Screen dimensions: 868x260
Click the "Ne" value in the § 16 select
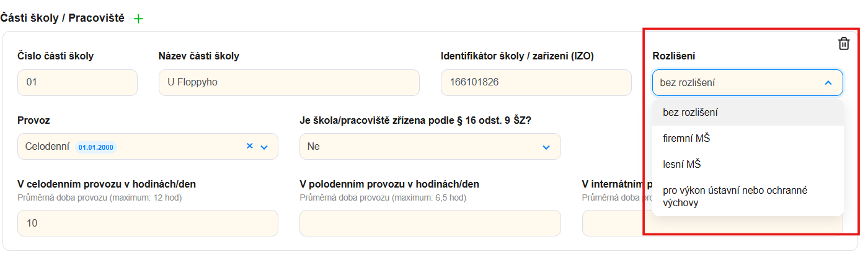[314, 147]
